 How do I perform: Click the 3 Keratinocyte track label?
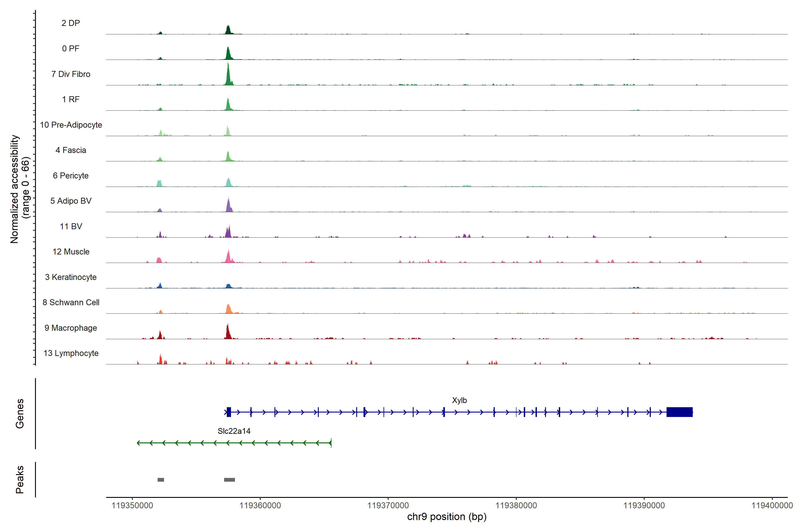coord(70,277)
